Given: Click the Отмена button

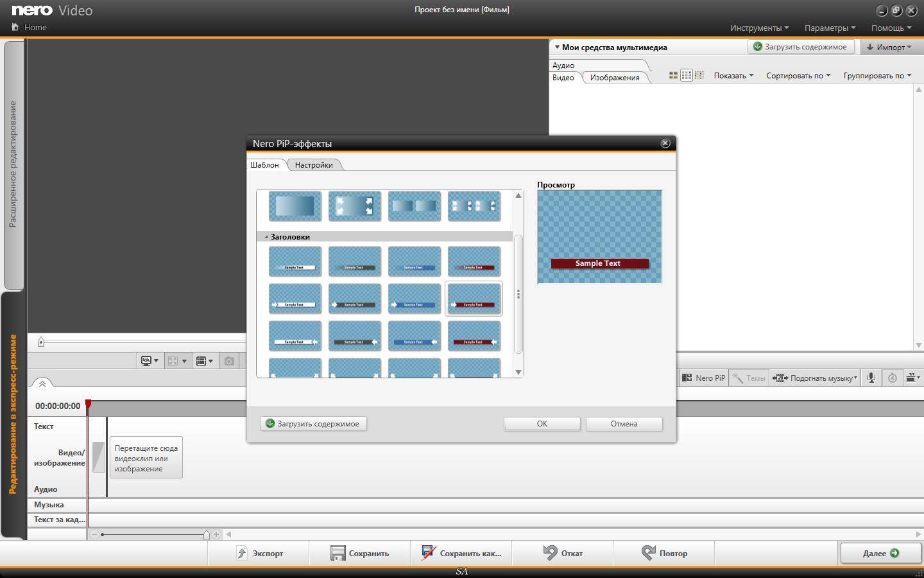Looking at the screenshot, I should click(624, 424).
